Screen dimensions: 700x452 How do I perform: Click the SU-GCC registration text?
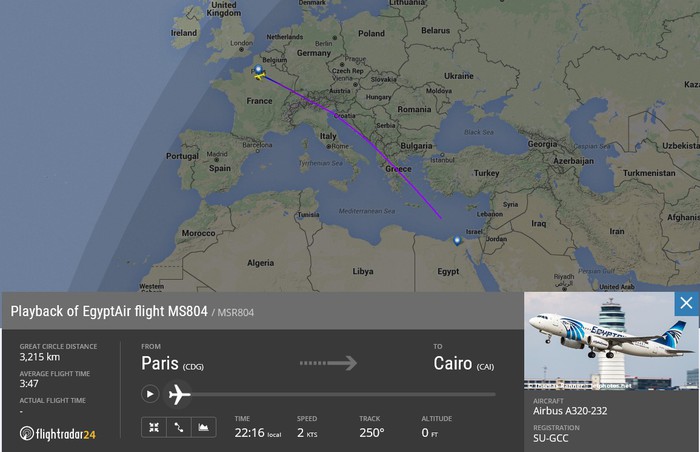pyautogui.click(x=550, y=439)
